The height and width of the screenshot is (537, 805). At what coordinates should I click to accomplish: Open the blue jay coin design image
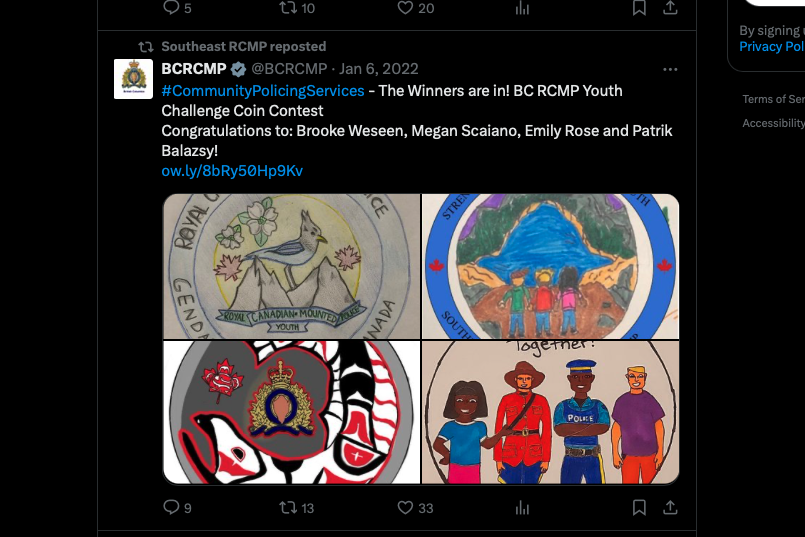point(292,266)
